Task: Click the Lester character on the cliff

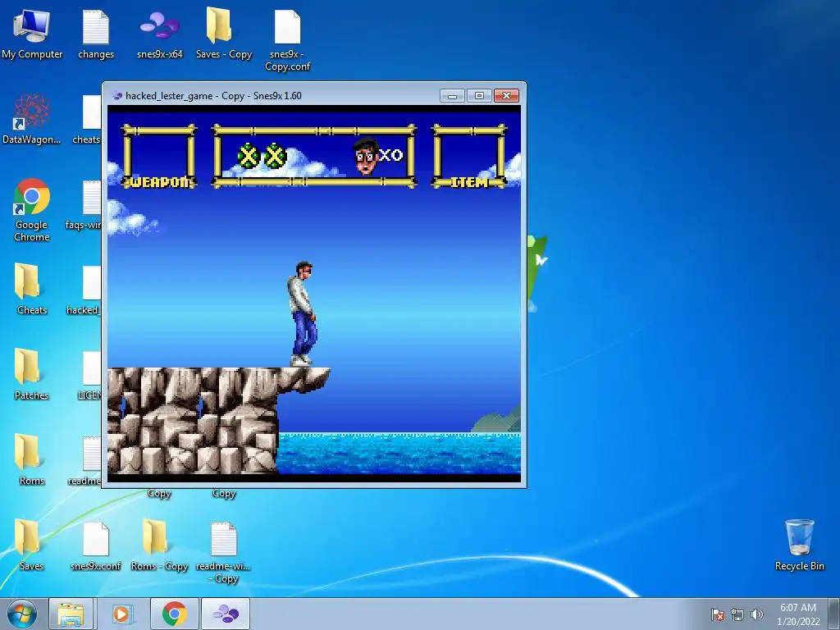Action: tap(302, 314)
